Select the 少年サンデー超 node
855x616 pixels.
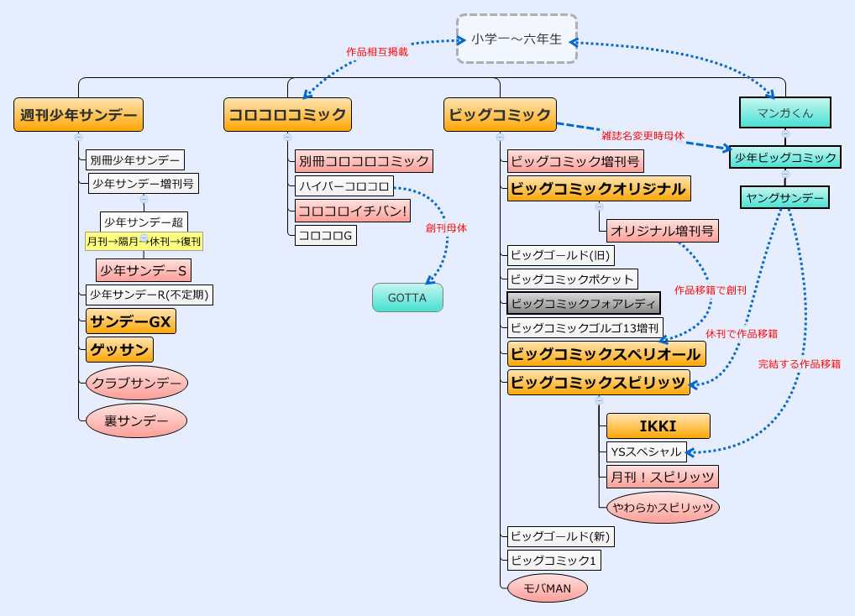click(144, 222)
